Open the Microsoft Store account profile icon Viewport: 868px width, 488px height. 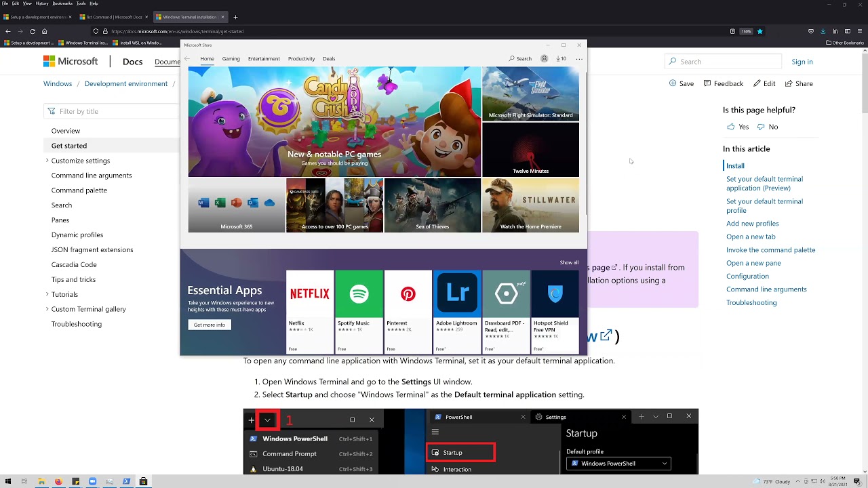[544, 58]
